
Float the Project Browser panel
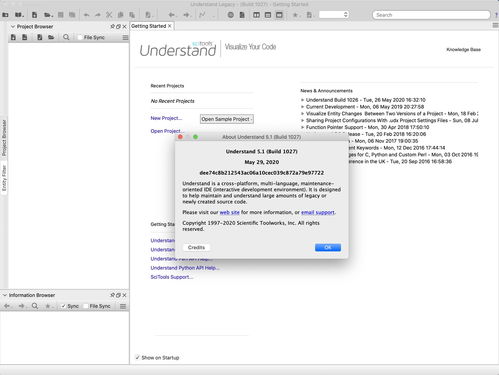tap(118, 26)
